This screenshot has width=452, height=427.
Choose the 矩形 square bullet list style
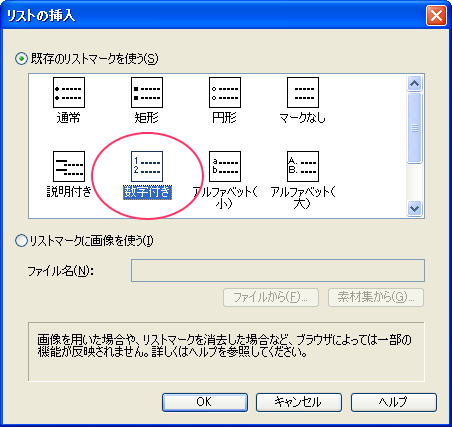pyautogui.click(x=147, y=93)
